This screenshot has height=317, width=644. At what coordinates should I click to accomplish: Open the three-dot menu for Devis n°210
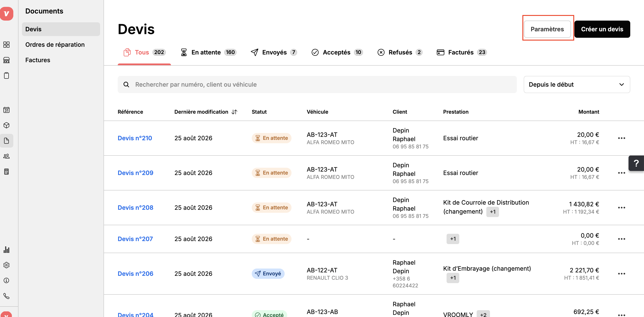(x=621, y=138)
